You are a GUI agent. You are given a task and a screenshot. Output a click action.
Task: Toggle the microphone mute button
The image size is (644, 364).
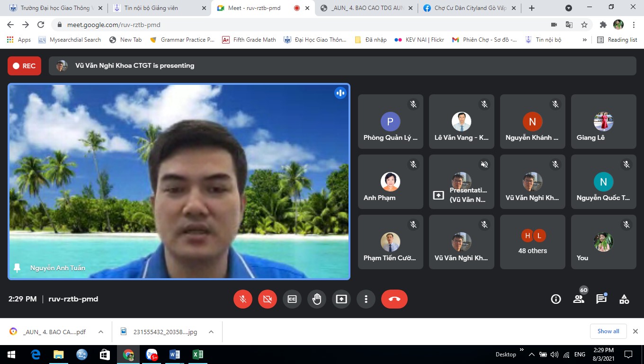243,299
